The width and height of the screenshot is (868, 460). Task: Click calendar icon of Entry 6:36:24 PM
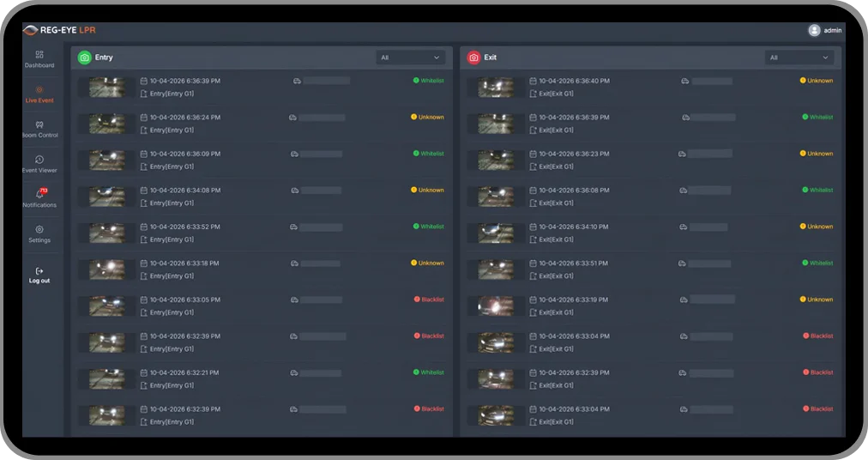143,118
